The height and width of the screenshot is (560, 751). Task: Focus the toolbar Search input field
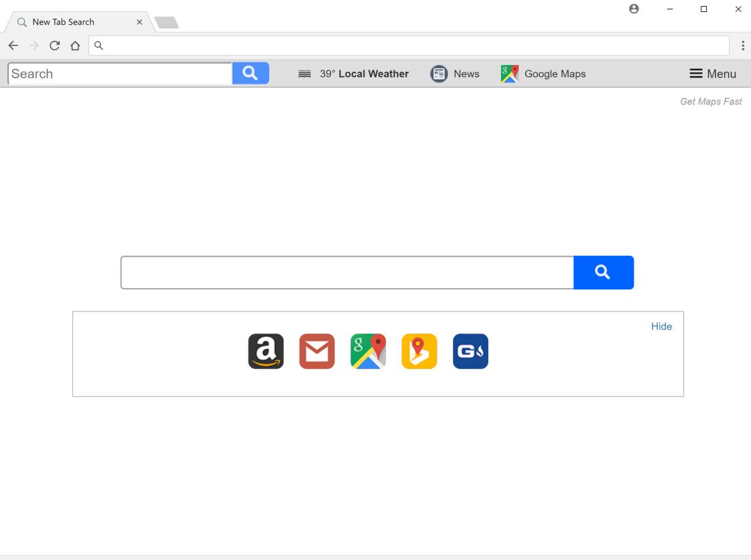[x=120, y=74]
